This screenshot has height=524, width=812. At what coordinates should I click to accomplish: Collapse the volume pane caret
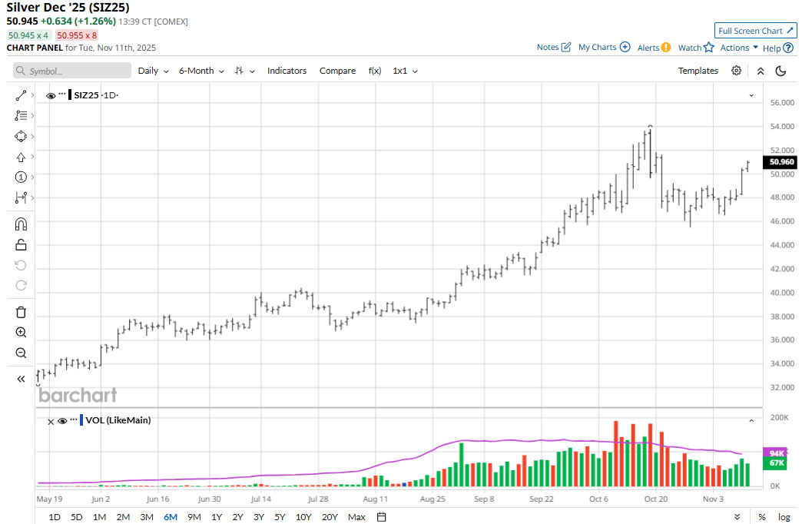click(x=751, y=421)
